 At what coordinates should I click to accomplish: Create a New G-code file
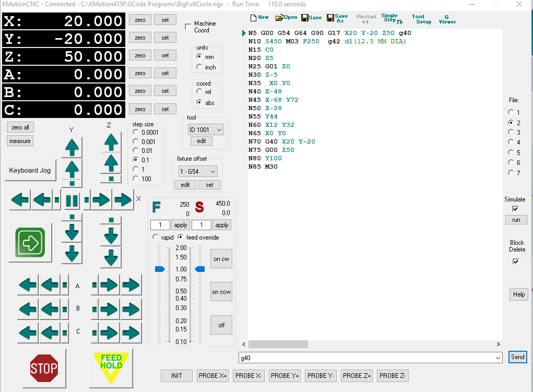[259, 17]
